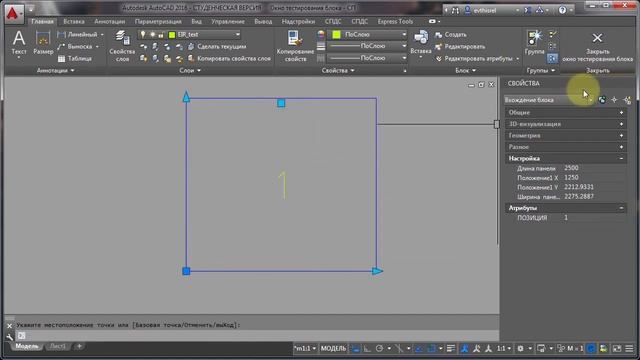Expand the Аннотации panel arrow
The image size is (640, 360).
72,71
